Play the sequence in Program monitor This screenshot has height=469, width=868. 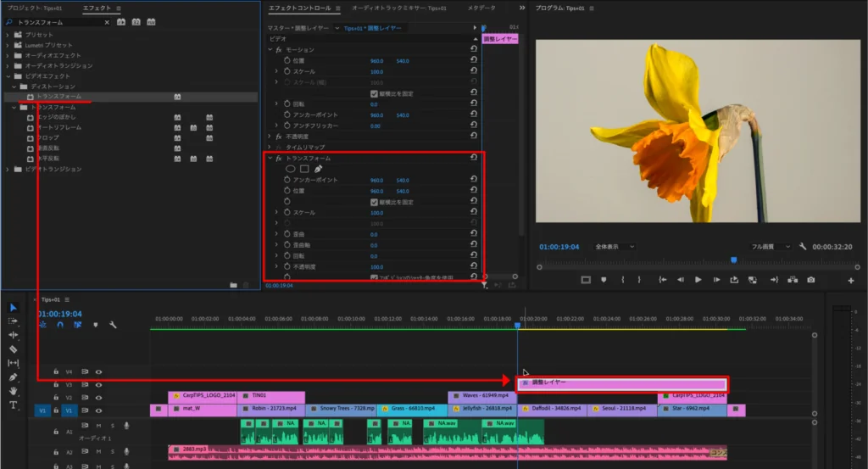pos(698,280)
